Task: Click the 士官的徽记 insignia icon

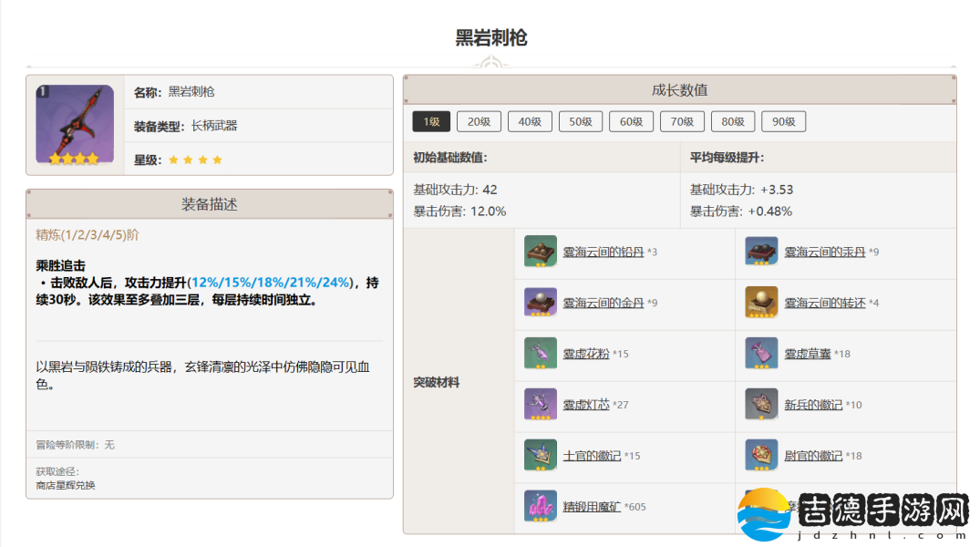Action: [540, 456]
